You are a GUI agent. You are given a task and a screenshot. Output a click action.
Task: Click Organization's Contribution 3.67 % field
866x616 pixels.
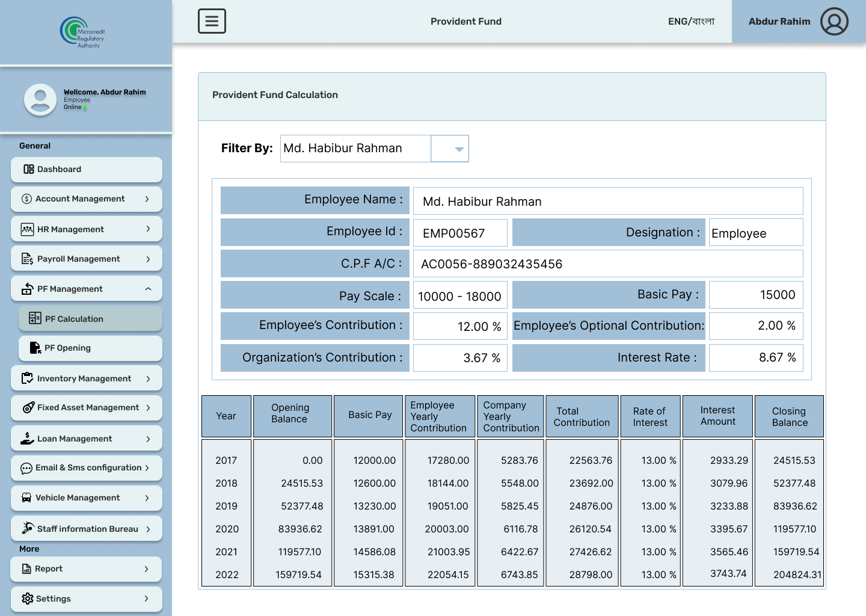point(460,358)
